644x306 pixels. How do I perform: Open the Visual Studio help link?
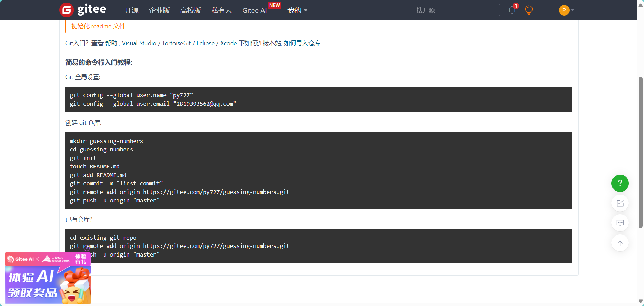pos(139,43)
